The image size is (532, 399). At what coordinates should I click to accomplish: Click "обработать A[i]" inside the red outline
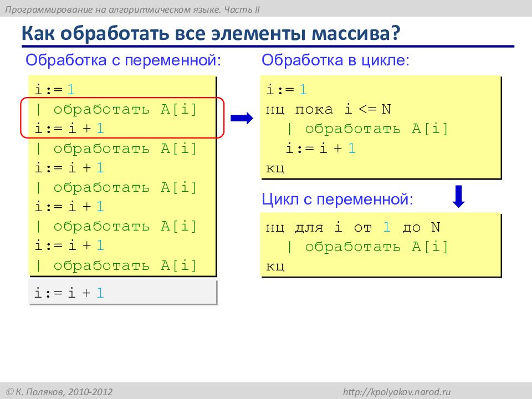click(x=125, y=109)
